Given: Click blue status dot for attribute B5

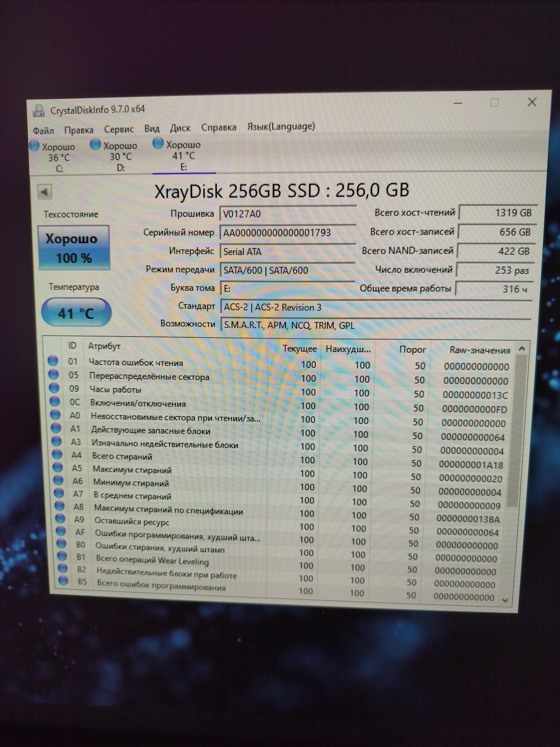Looking at the screenshot, I should [63, 580].
